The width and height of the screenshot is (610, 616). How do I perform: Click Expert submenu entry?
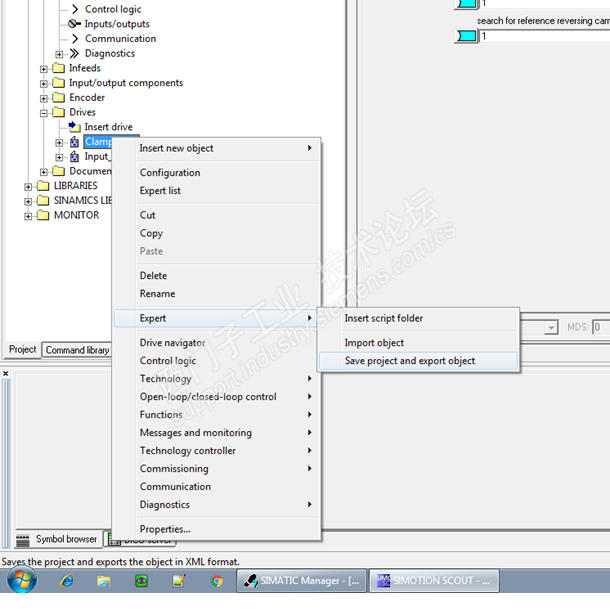[x=217, y=318]
